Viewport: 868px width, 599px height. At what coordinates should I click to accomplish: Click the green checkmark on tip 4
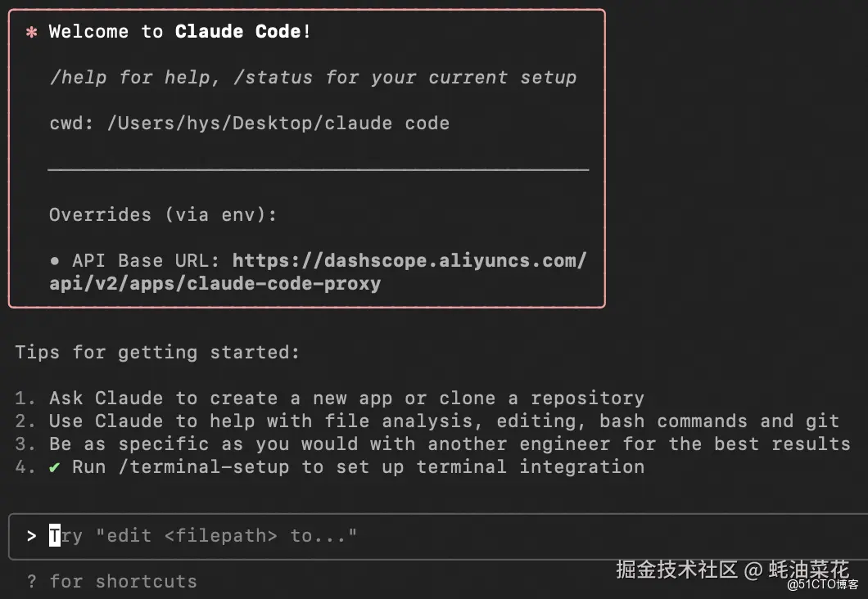(55, 466)
